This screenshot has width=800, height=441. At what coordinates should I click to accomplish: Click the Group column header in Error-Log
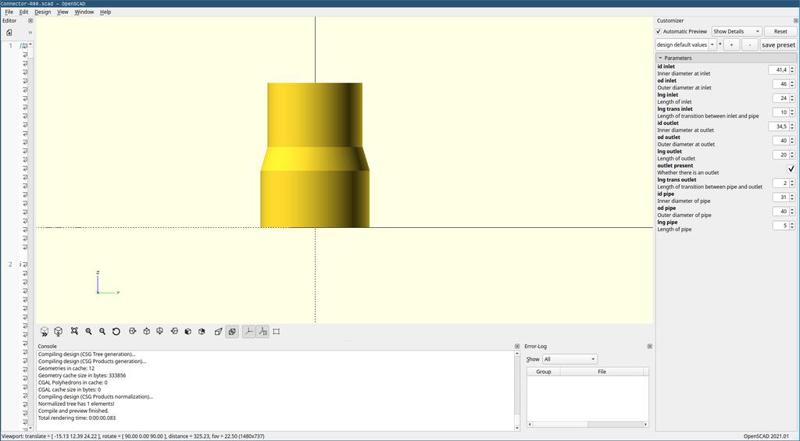(x=543, y=372)
